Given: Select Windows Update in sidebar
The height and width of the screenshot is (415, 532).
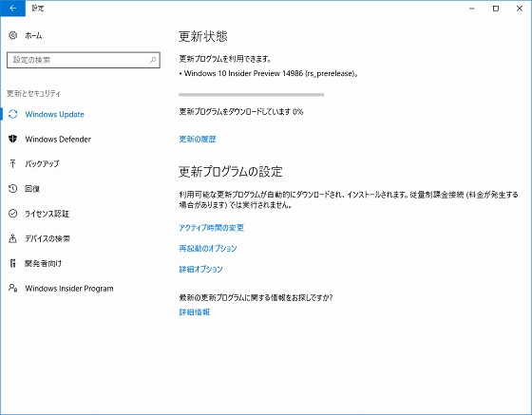Looking at the screenshot, I should click(54, 114).
